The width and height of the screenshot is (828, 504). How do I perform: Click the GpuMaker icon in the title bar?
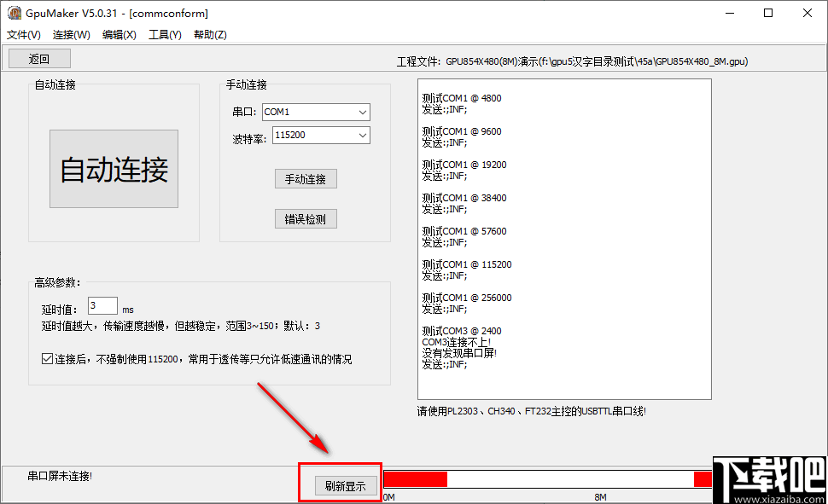coord(15,13)
